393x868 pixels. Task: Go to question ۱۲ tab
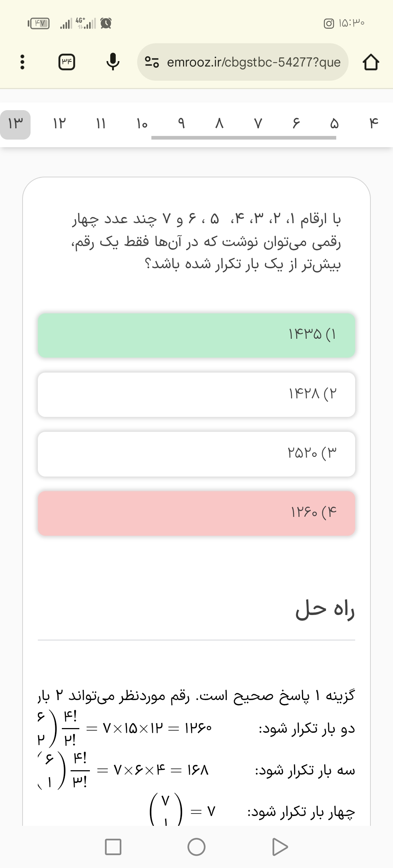coord(59,124)
